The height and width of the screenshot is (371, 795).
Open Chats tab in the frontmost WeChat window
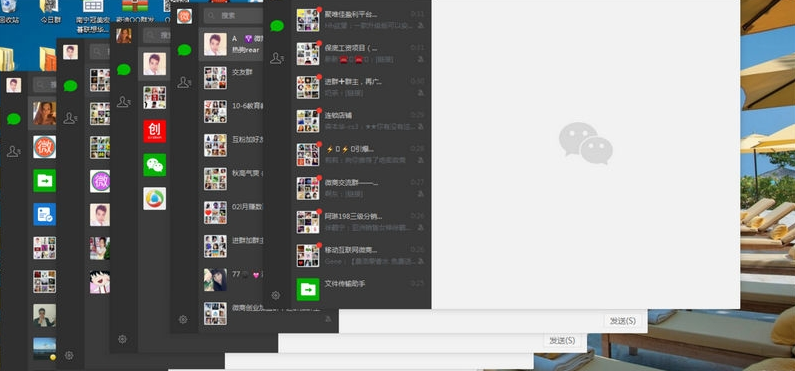coord(277,26)
